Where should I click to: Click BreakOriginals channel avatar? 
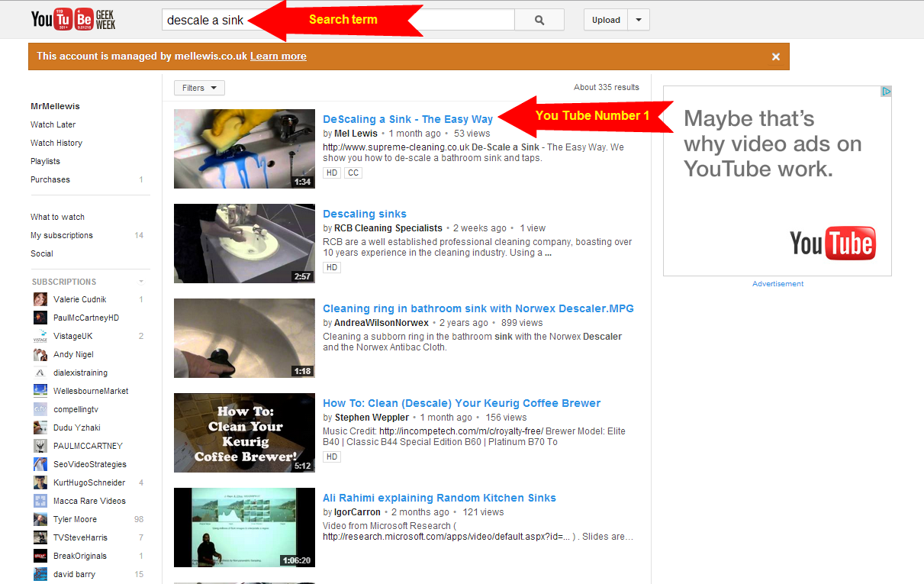pos(40,556)
